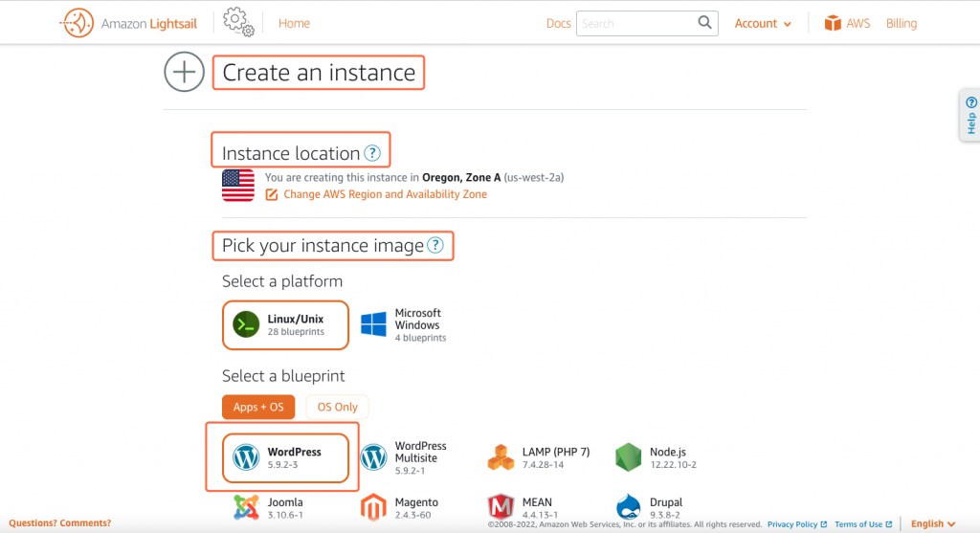This screenshot has width=980, height=533.
Task: Click the "28 blueprints" text
Action: pyautogui.click(x=296, y=332)
